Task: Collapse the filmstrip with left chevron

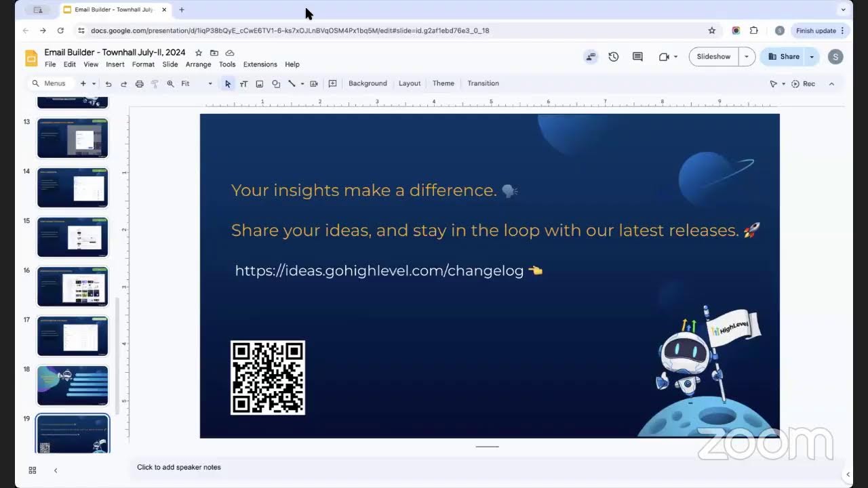Action: coord(56,470)
